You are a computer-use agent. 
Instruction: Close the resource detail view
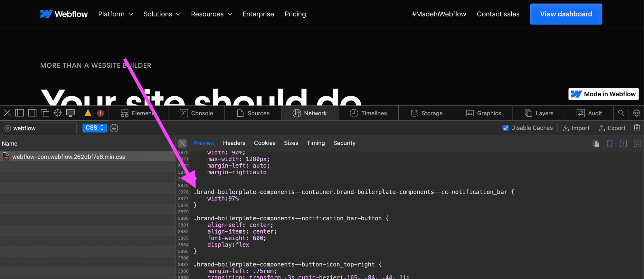(x=182, y=143)
